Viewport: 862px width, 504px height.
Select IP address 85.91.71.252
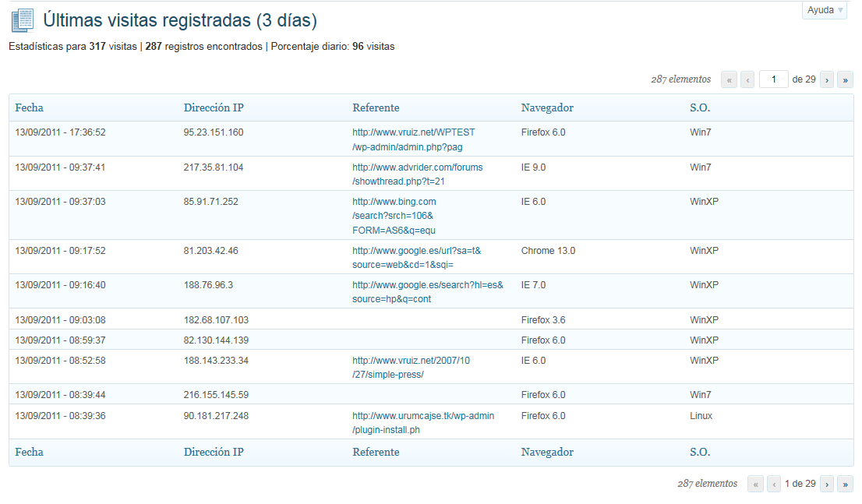point(211,202)
